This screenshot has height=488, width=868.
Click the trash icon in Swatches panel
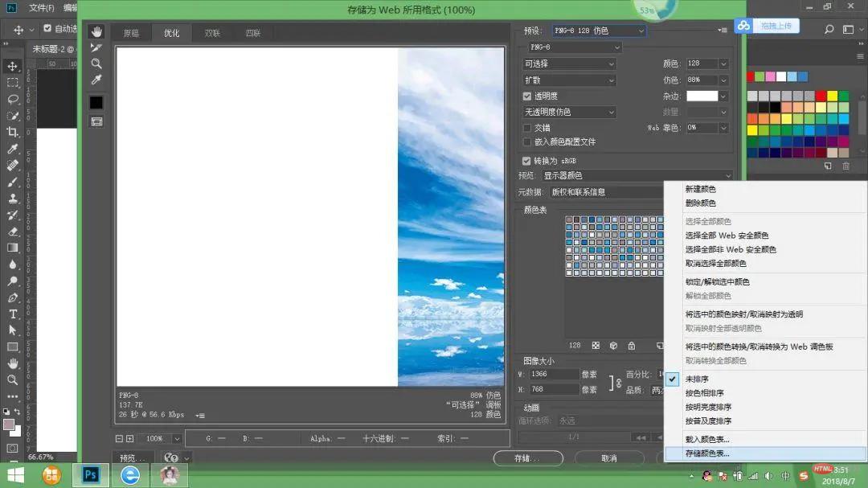[x=845, y=166]
